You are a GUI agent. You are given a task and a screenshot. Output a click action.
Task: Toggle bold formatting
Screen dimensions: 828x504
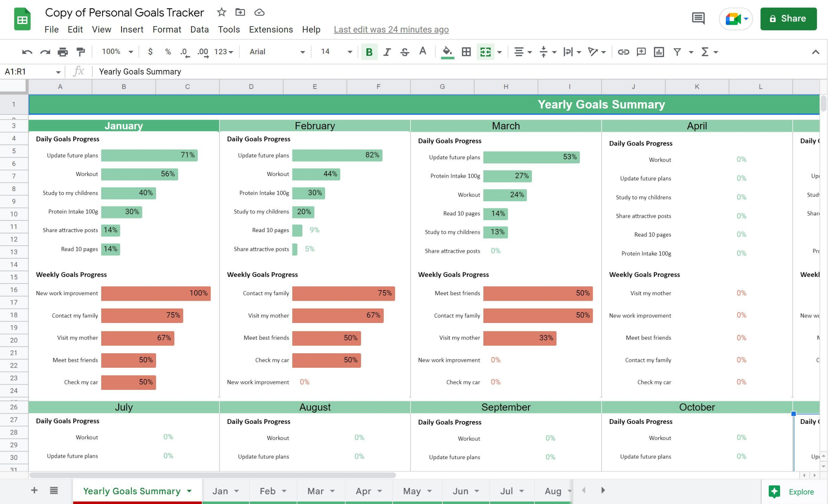369,52
